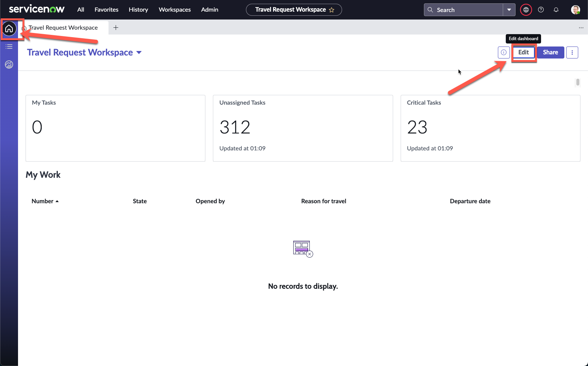
Task: Sort by the Opened by column header
Action: [x=210, y=201]
